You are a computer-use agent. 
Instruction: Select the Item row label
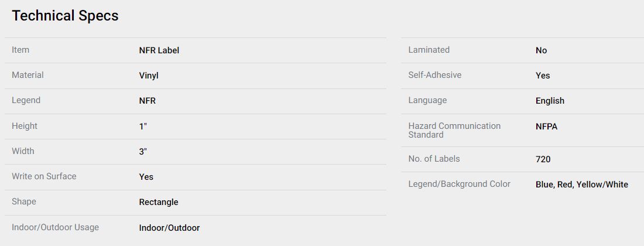(x=20, y=50)
